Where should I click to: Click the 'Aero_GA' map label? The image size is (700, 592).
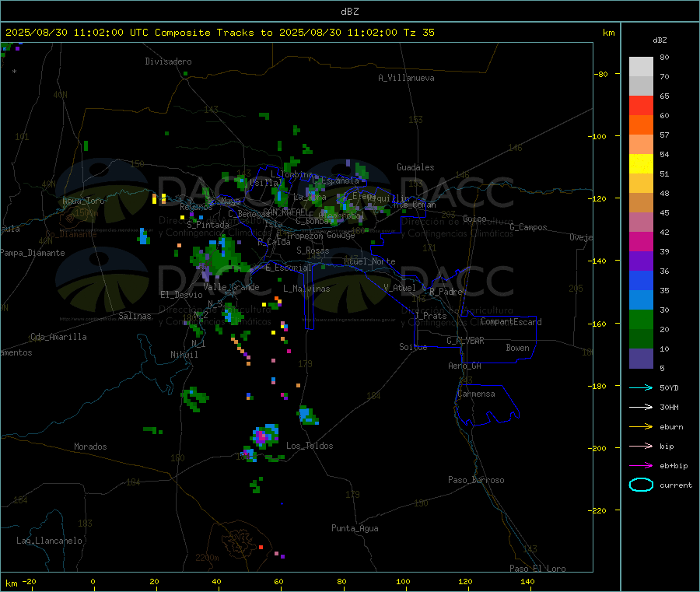point(465,366)
